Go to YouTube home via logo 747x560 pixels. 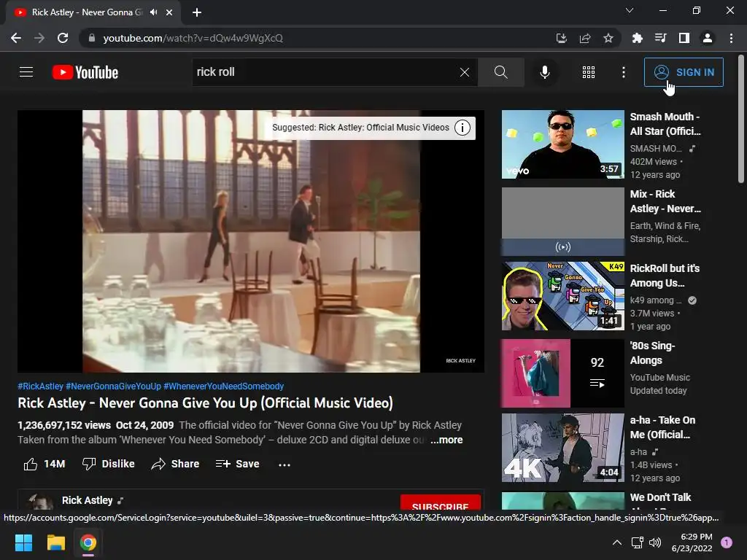pos(85,72)
